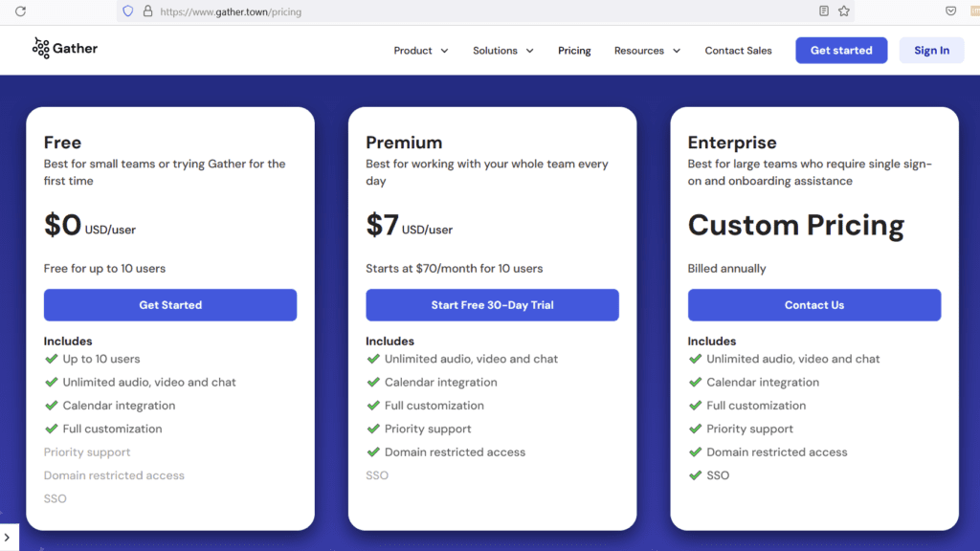Click Start Free 30-Day Trial button
The height and width of the screenshot is (551, 980).
click(x=492, y=305)
